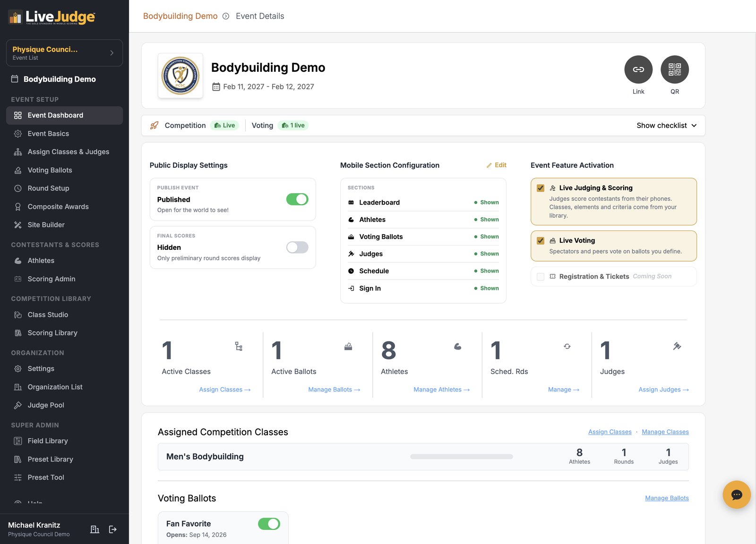This screenshot has width=756, height=544.
Task: Click the Judges gavel section icon
Action: pyautogui.click(x=351, y=254)
